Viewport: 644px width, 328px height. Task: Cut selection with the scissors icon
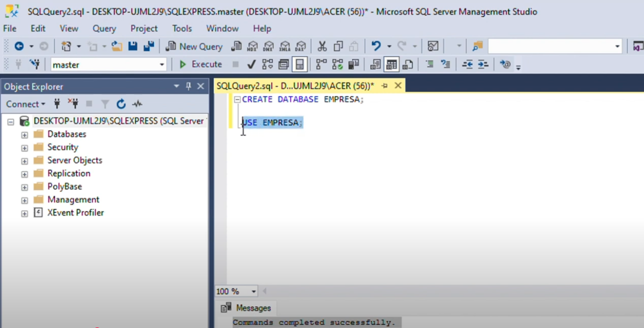point(322,46)
